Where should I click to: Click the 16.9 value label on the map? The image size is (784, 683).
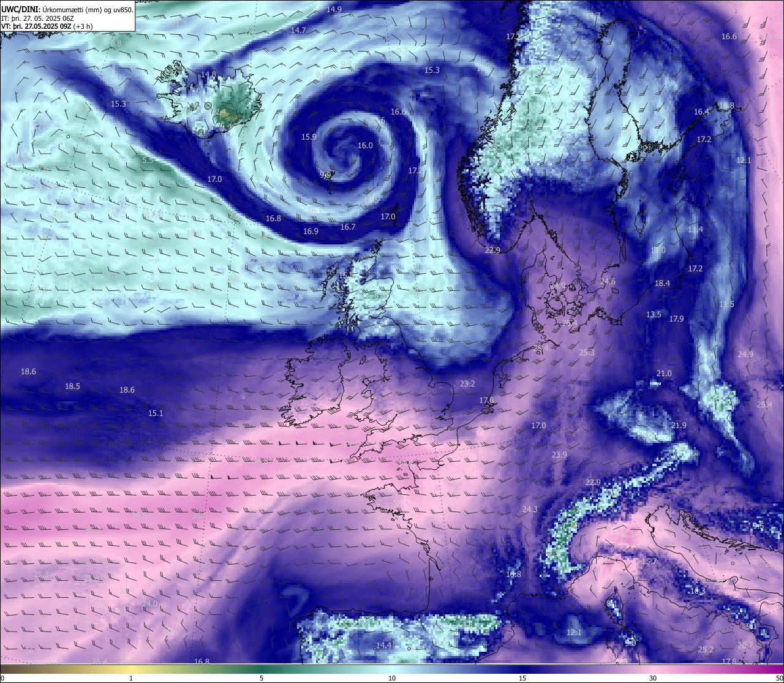click(x=311, y=231)
